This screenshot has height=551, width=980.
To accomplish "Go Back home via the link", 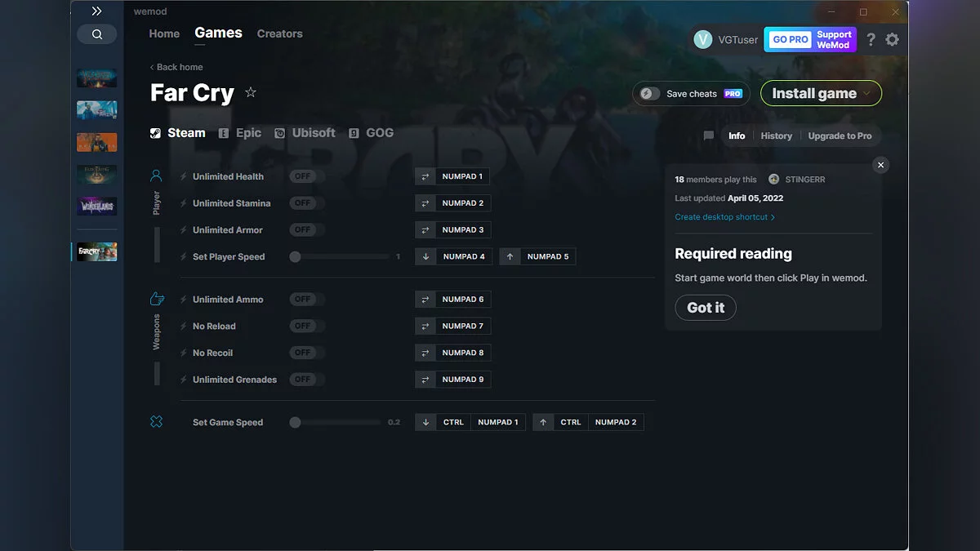I will pyautogui.click(x=176, y=67).
